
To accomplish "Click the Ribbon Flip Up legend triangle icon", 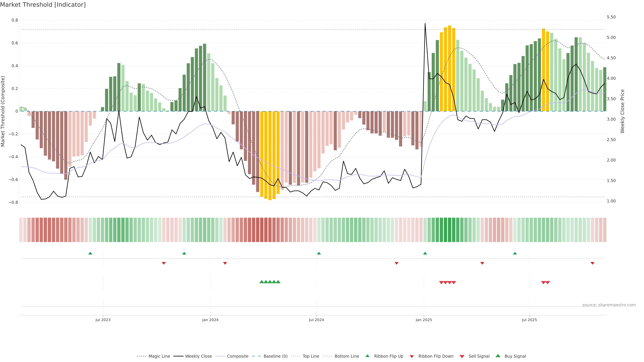I will 367,356.
